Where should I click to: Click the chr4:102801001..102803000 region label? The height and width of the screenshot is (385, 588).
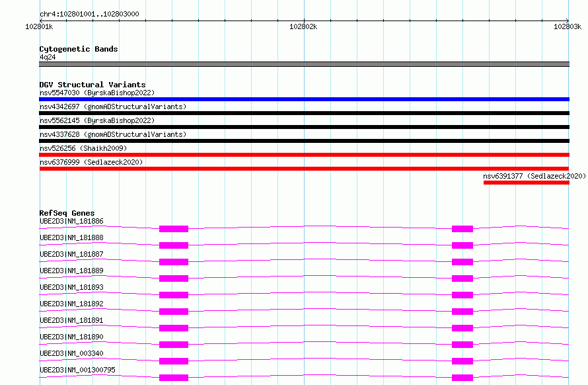click(x=89, y=15)
